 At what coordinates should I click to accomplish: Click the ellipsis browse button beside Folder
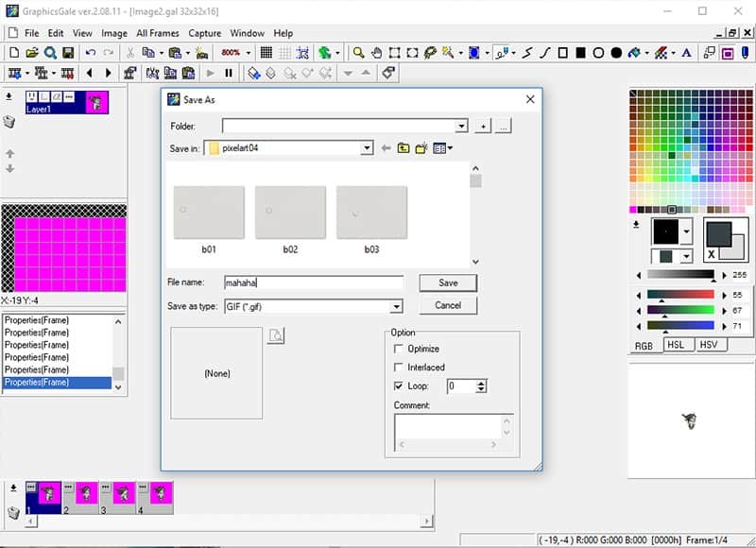(503, 127)
